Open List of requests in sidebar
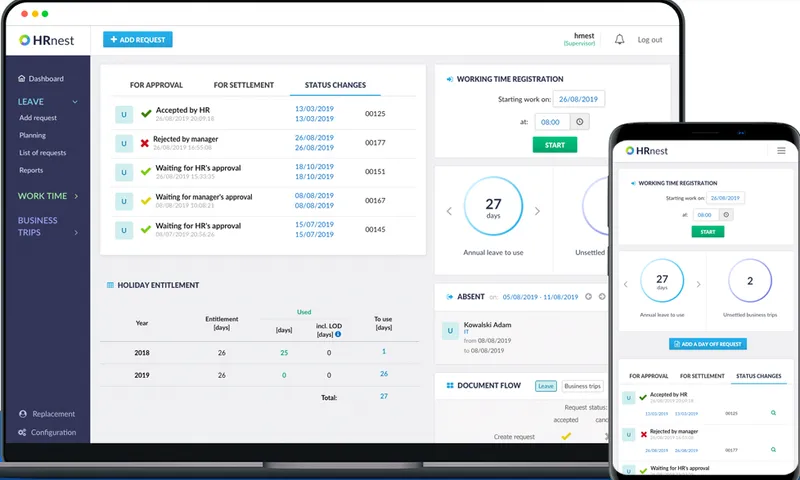 point(42,153)
